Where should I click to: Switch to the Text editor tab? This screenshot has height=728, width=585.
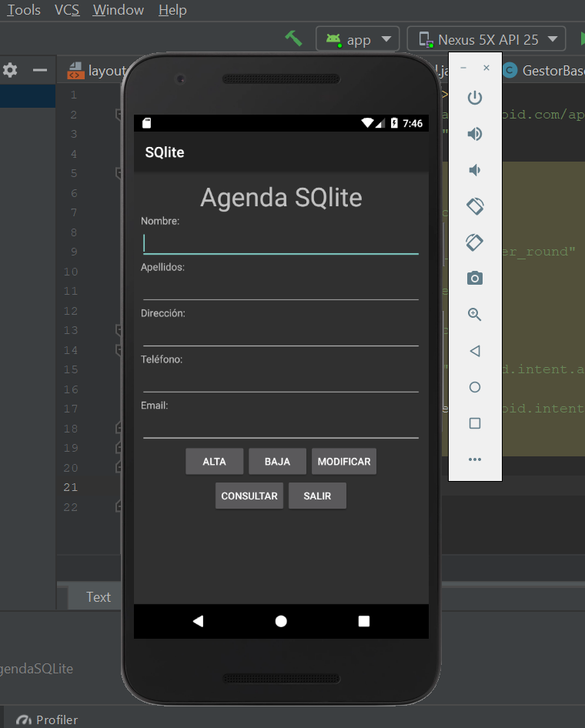[98, 597]
